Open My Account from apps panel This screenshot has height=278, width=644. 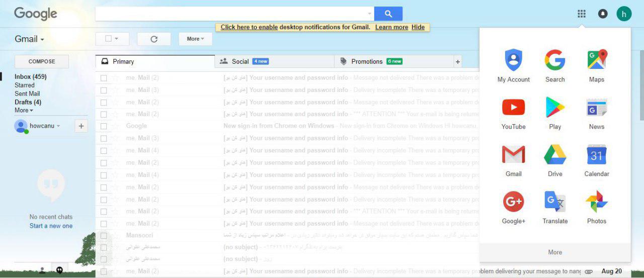[x=513, y=65]
